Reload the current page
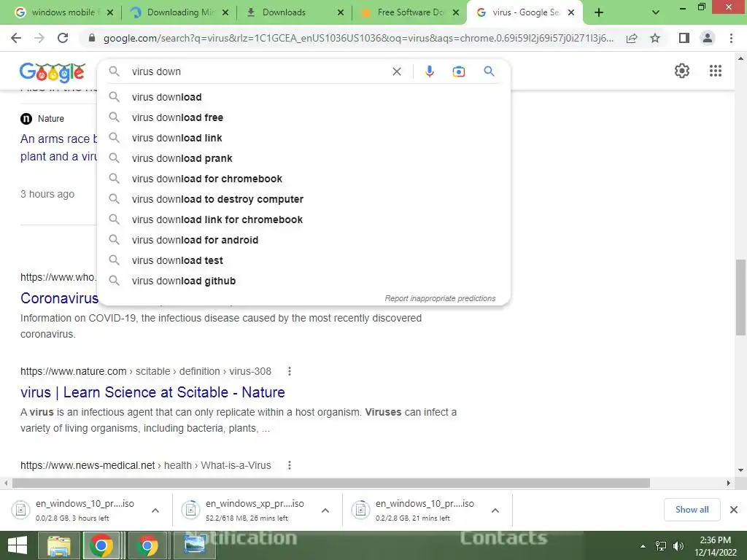 [63, 38]
